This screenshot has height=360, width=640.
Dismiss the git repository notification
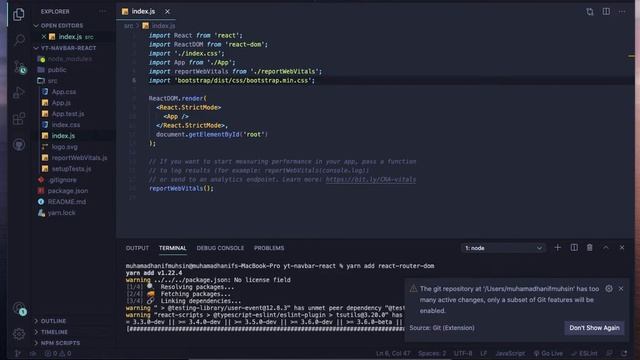(621, 289)
